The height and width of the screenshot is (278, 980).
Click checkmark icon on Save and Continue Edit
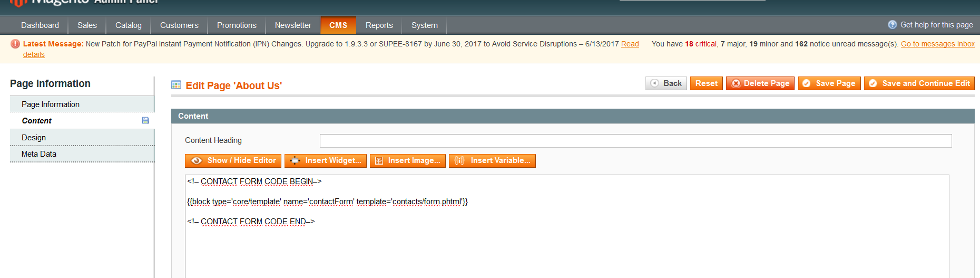[x=873, y=83]
